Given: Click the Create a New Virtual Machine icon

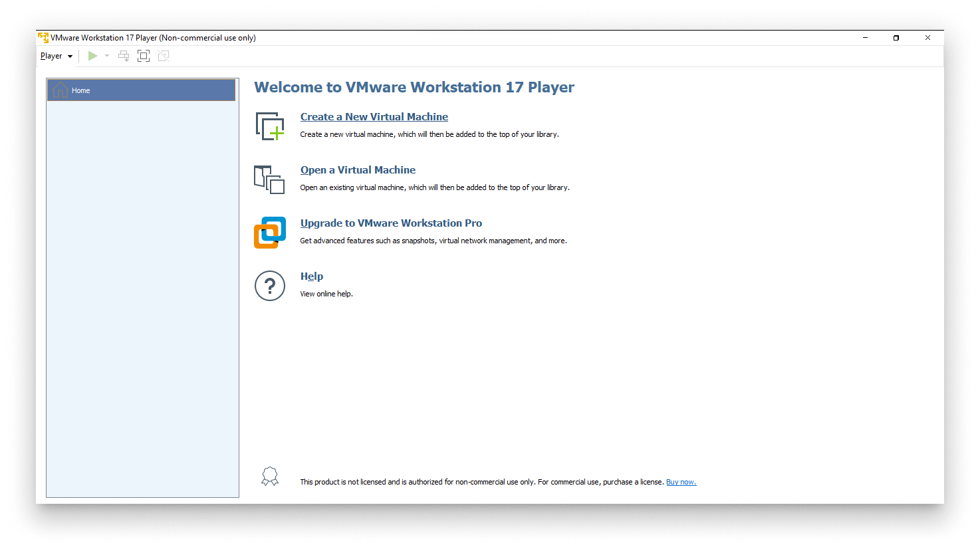Looking at the screenshot, I should (269, 126).
